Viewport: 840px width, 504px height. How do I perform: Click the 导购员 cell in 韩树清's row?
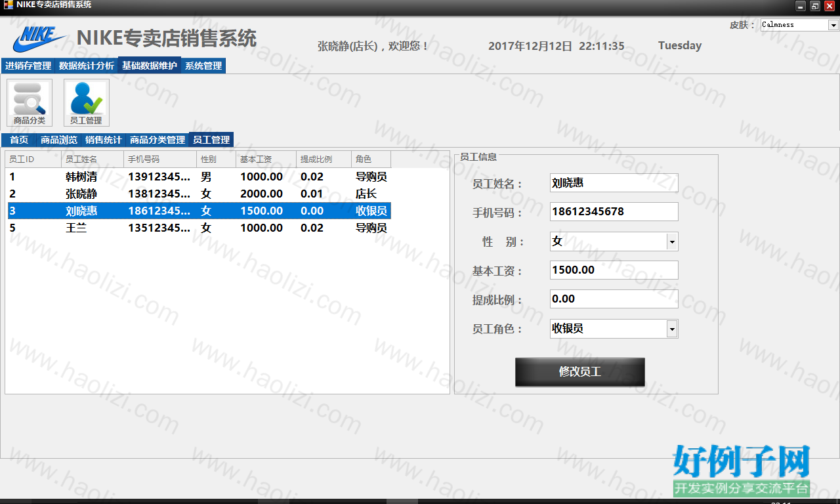point(371,177)
